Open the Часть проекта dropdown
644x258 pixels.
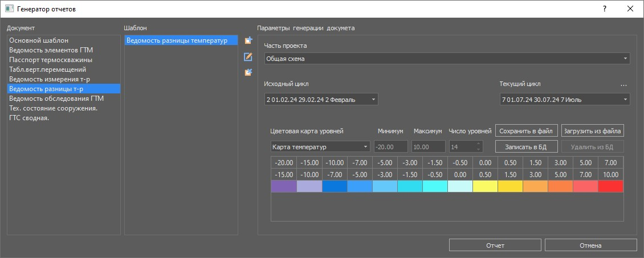pyautogui.click(x=447, y=59)
